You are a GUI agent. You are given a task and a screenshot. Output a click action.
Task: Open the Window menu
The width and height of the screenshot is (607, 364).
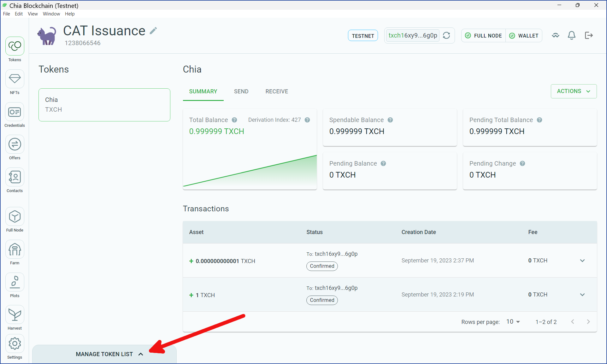click(x=51, y=14)
